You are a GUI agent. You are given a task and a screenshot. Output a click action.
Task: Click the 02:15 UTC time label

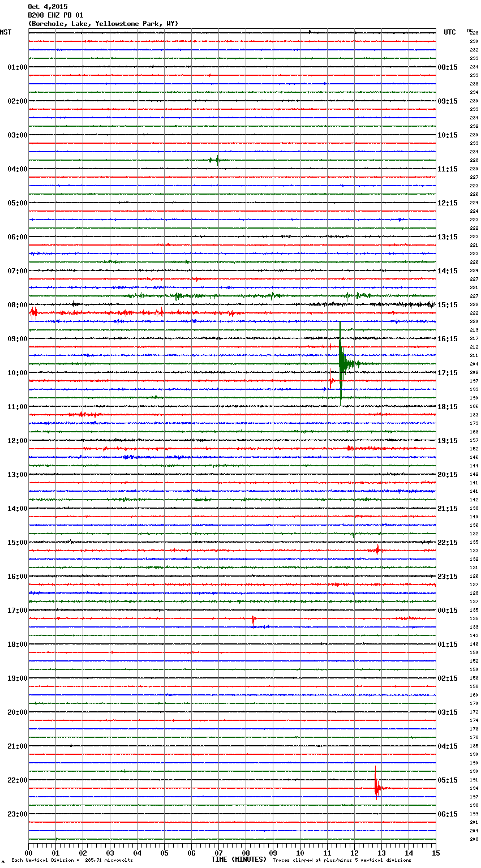click(x=448, y=678)
